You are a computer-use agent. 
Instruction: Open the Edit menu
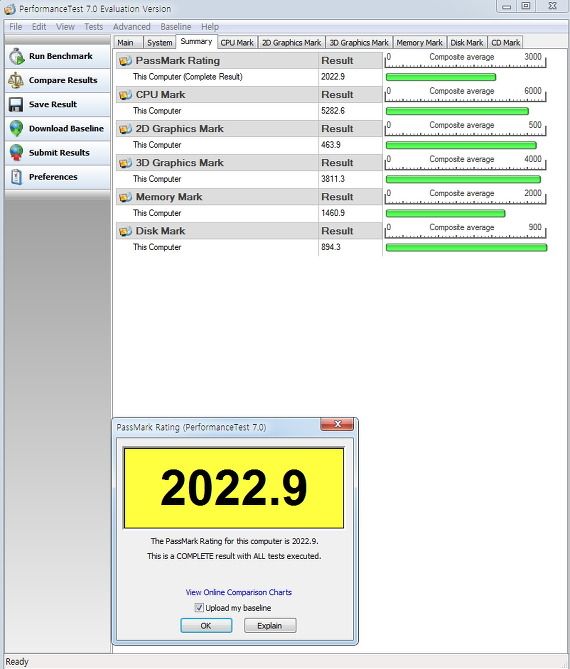pos(39,26)
